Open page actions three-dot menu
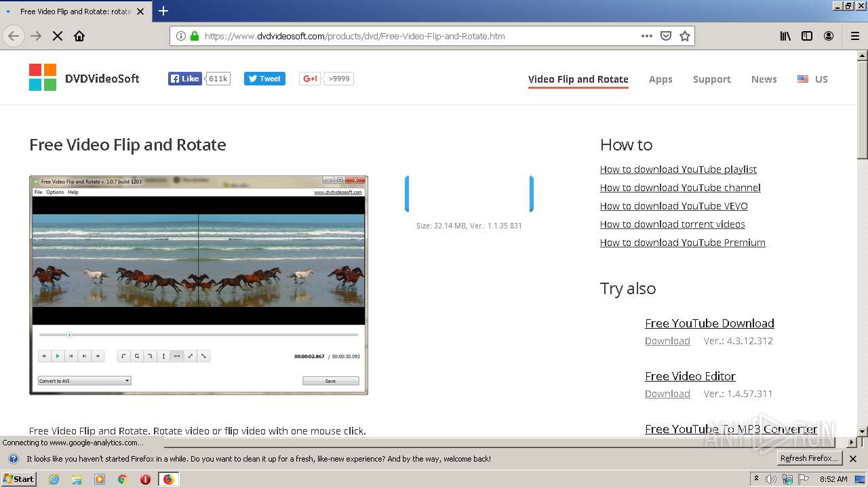868x488 pixels. pyautogui.click(x=647, y=36)
